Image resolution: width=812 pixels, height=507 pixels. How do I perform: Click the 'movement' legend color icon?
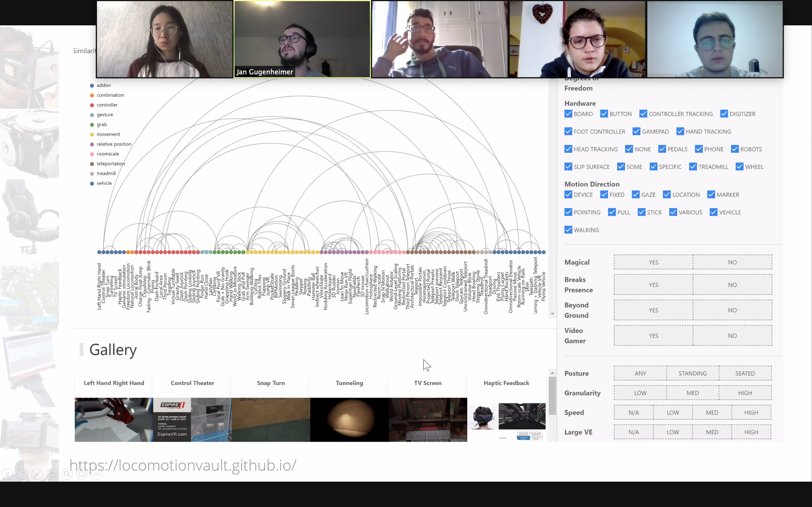(92, 134)
